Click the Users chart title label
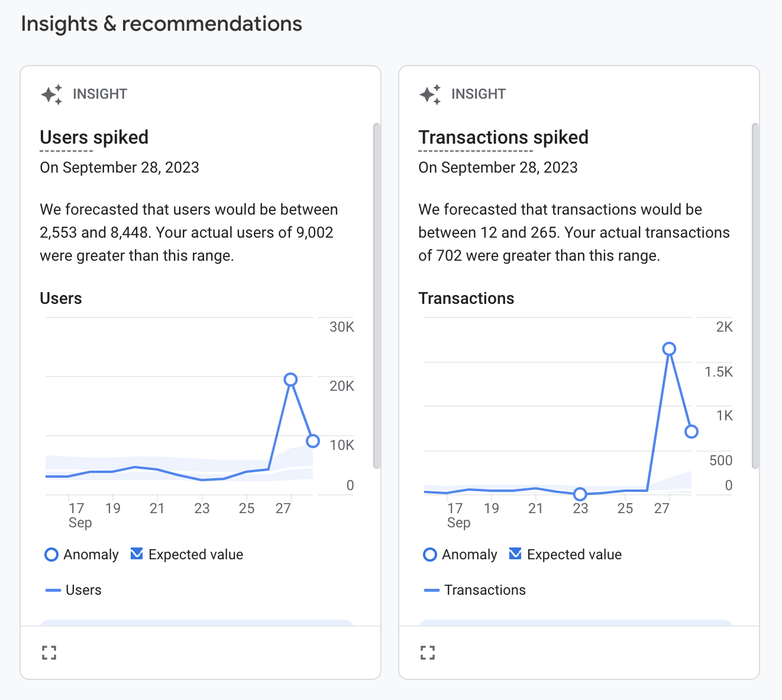The image size is (782, 700). pos(60,299)
